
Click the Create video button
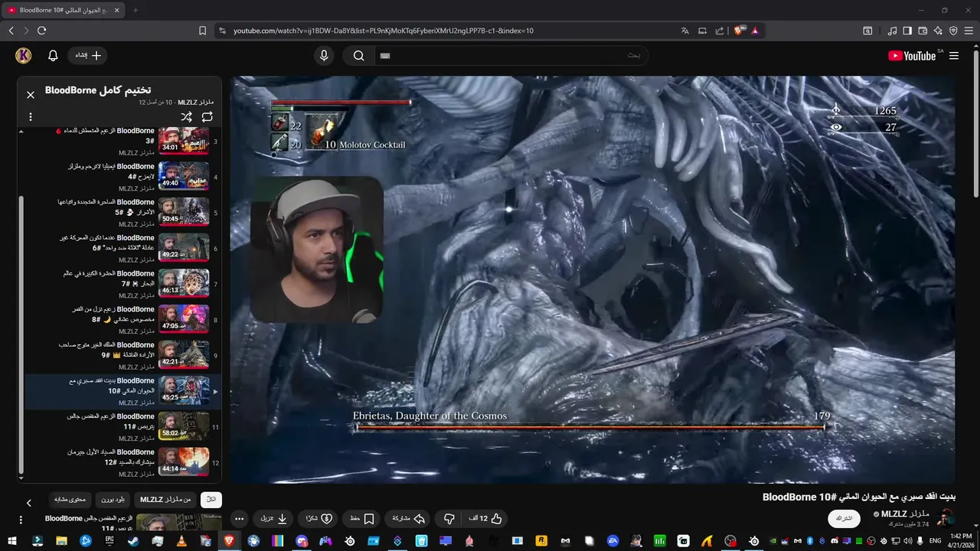(x=88, y=56)
